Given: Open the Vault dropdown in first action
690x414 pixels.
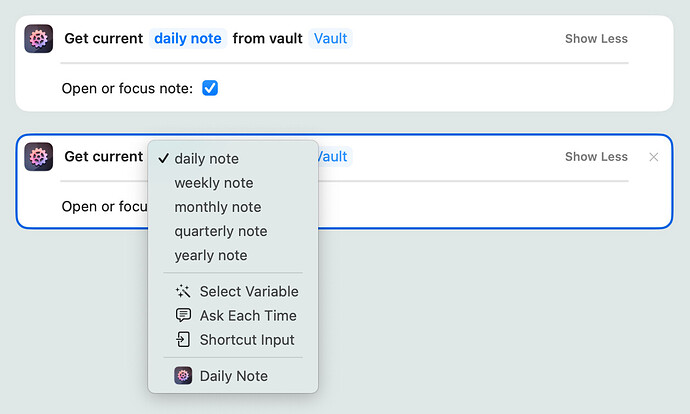Looking at the screenshot, I should (331, 39).
